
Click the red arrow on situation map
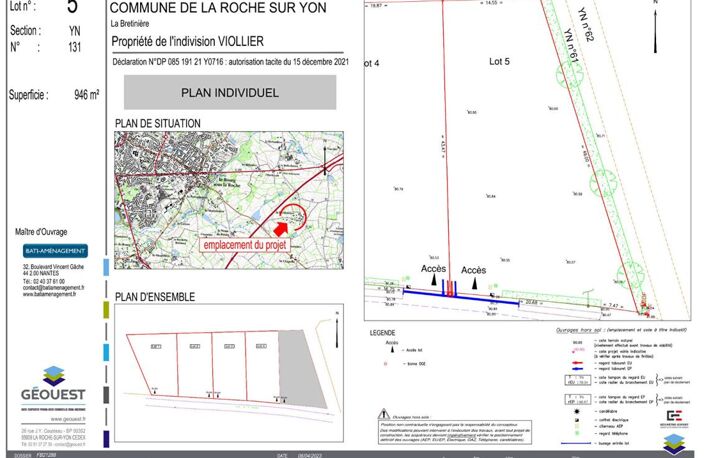click(x=281, y=229)
